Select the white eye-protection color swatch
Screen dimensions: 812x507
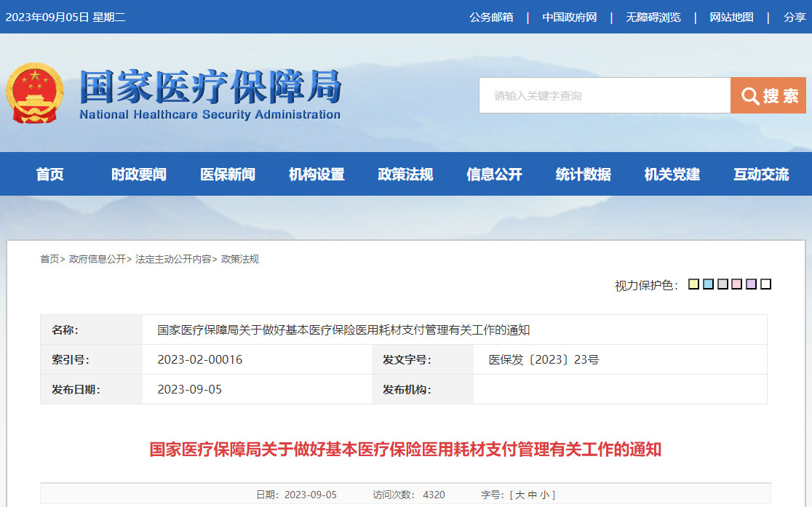point(765,284)
